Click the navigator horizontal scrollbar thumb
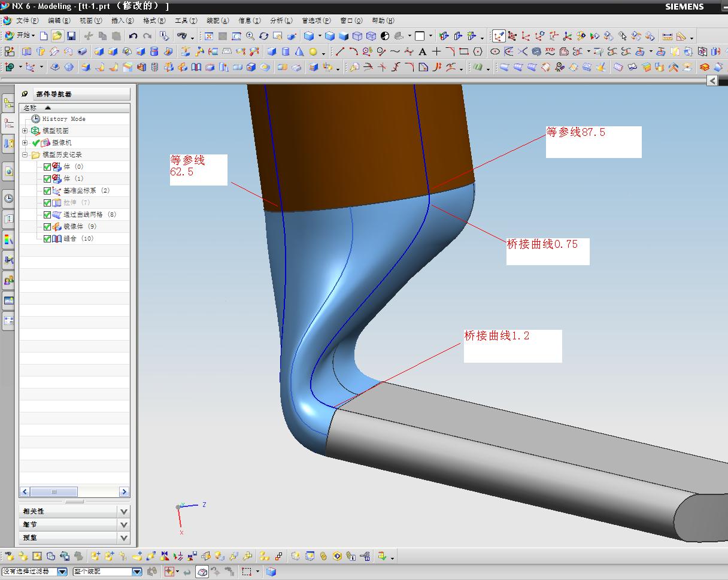The height and width of the screenshot is (580, 728). (54, 492)
